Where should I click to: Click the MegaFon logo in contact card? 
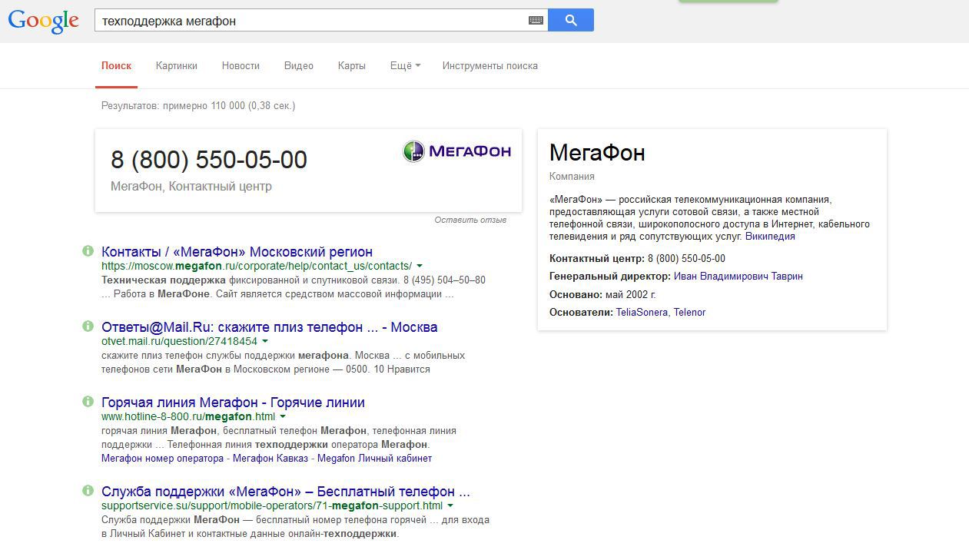[457, 151]
